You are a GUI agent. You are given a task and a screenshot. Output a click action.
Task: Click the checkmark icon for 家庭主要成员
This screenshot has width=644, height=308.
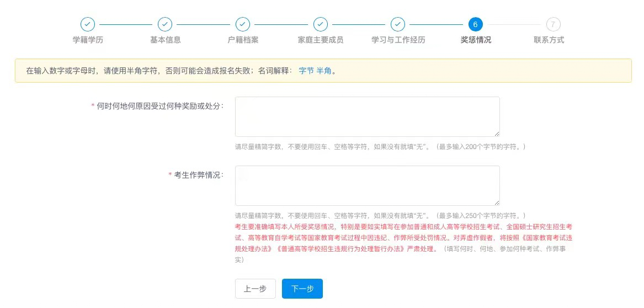click(x=321, y=24)
